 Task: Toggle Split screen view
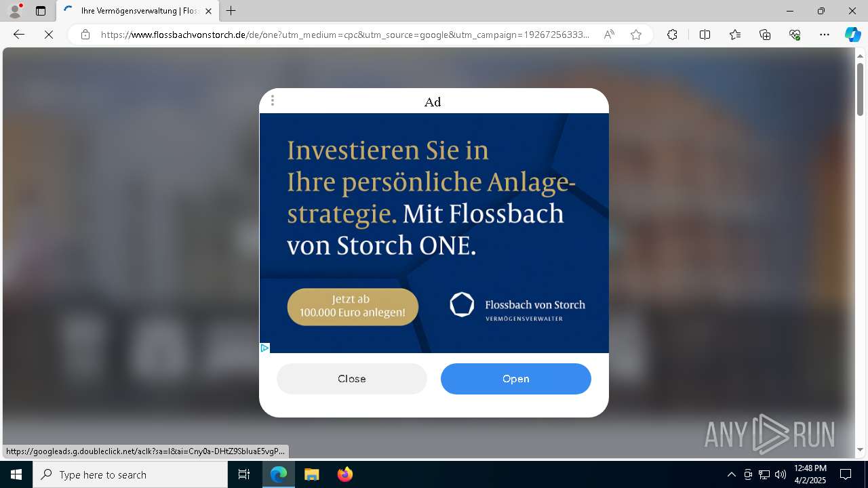coord(705,35)
